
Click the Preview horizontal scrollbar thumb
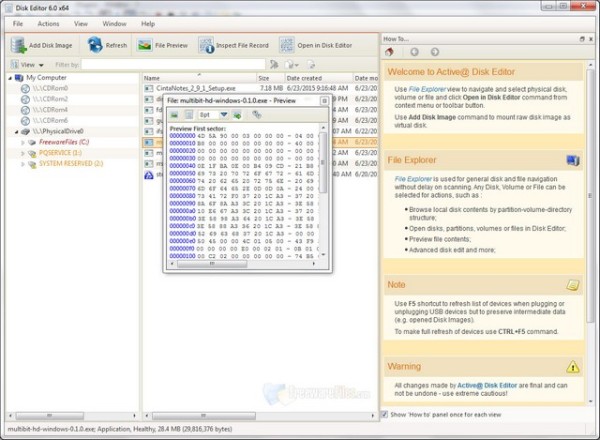(x=212, y=264)
